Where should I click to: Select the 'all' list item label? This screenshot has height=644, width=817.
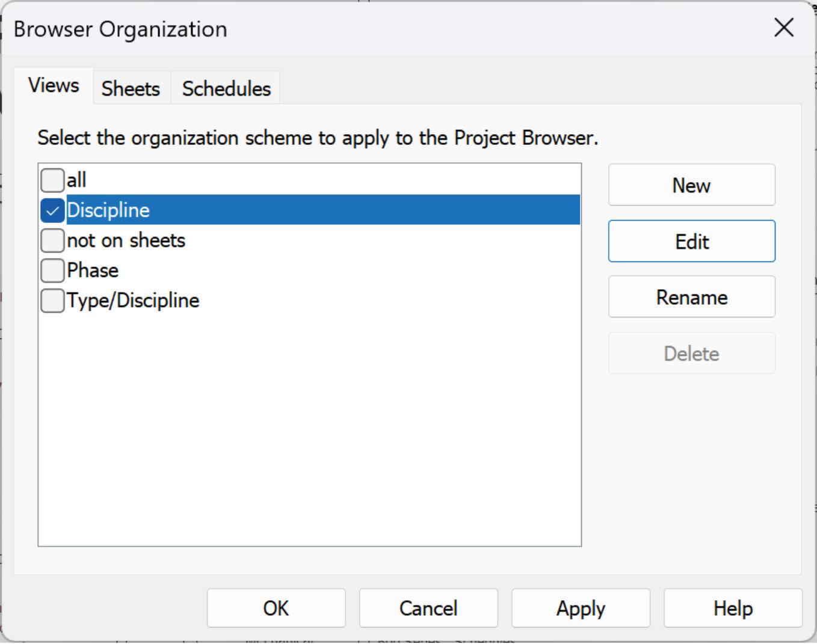tap(77, 180)
